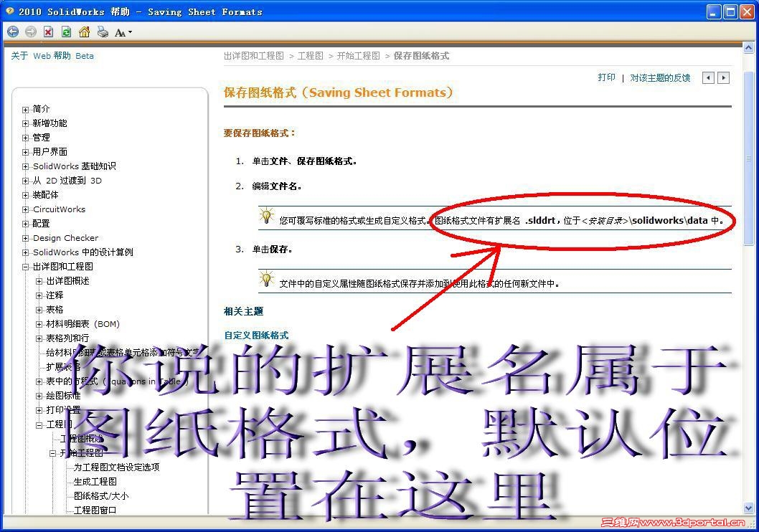759x532 pixels.
Task: Stop loading with the red X icon
Action: pos(48,32)
